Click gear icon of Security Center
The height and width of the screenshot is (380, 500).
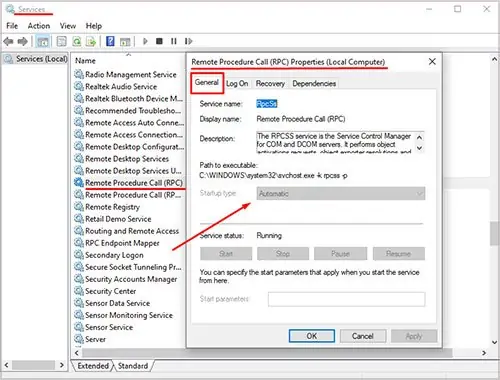click(x=79, y=291)
